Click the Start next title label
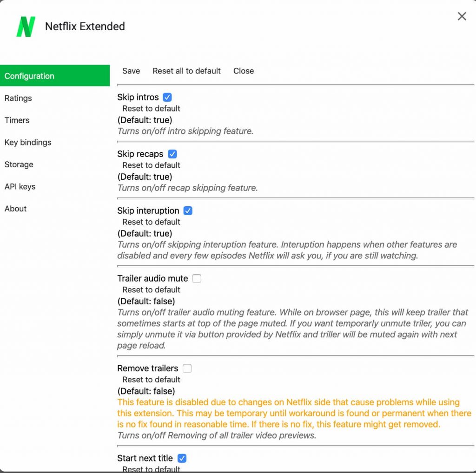This screenshot has height=473, width=476. (145, 458)
